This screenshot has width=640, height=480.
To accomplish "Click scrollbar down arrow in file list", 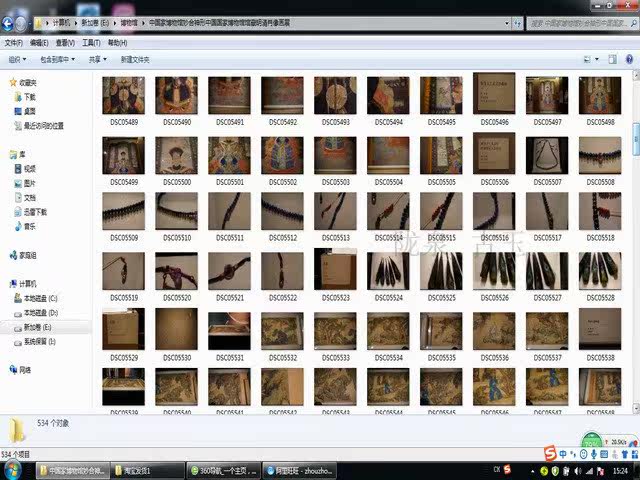I will tap(636, 408).
